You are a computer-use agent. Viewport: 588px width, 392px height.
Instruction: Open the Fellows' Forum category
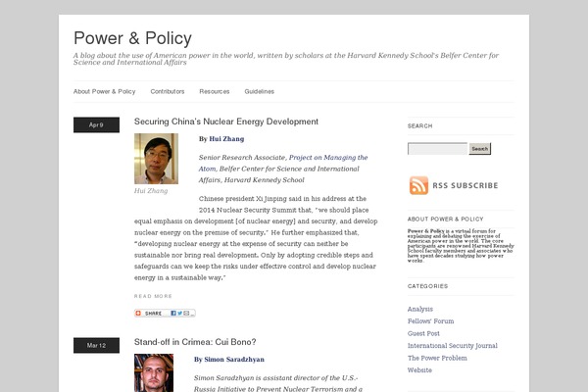(430, 321)
